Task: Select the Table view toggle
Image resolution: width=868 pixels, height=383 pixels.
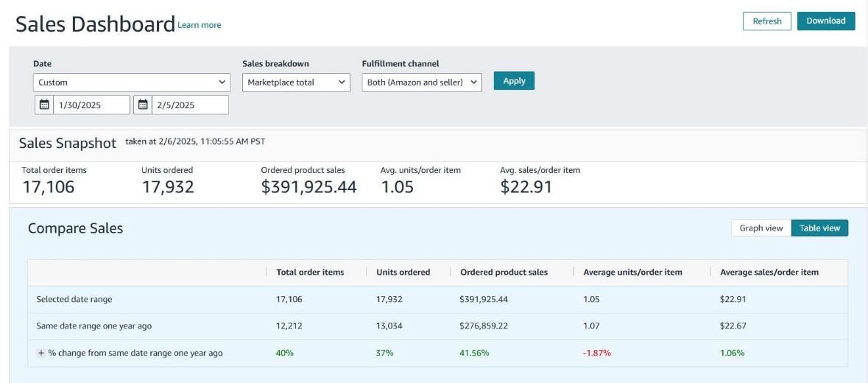Action: click(x=819, y=228)
